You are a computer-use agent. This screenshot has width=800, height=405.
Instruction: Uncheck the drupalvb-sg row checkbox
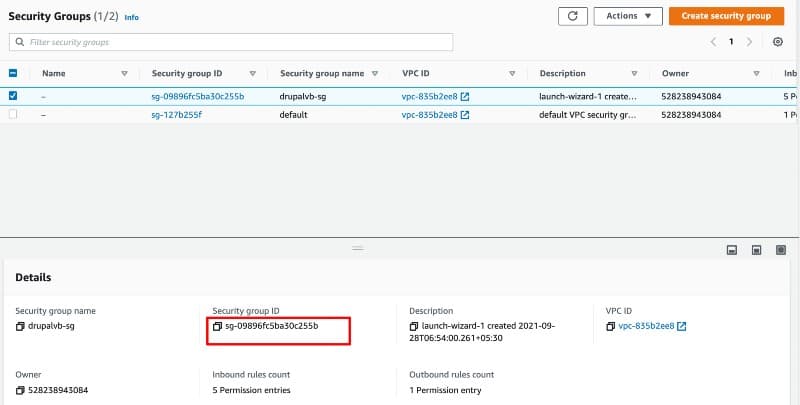[13, 96]
